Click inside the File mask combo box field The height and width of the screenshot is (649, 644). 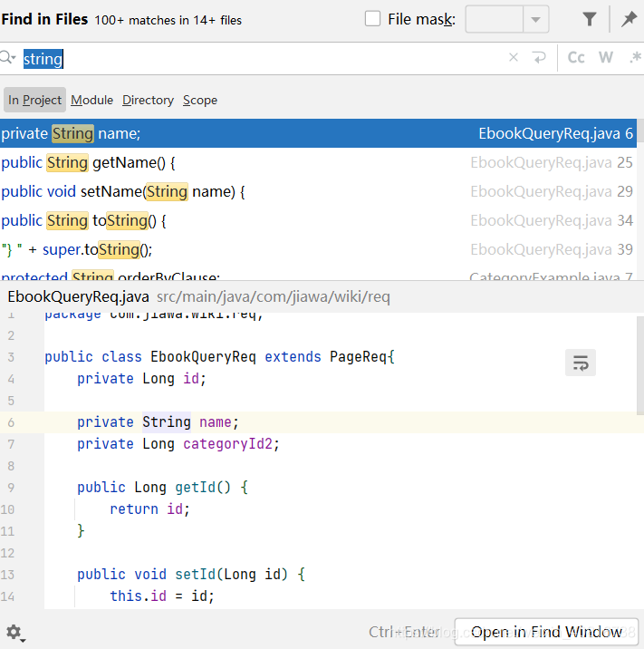coord(495,19)
